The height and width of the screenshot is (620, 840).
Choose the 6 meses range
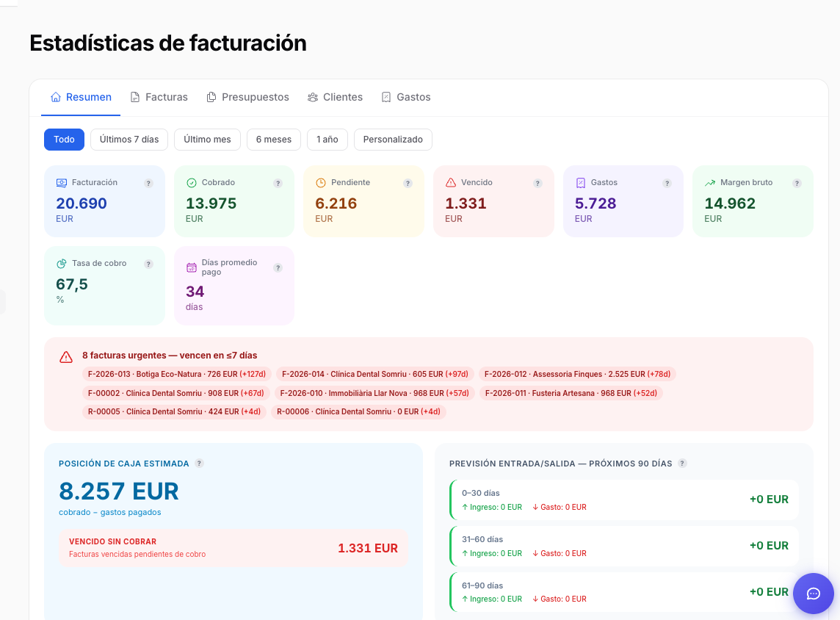click(274, 140)
